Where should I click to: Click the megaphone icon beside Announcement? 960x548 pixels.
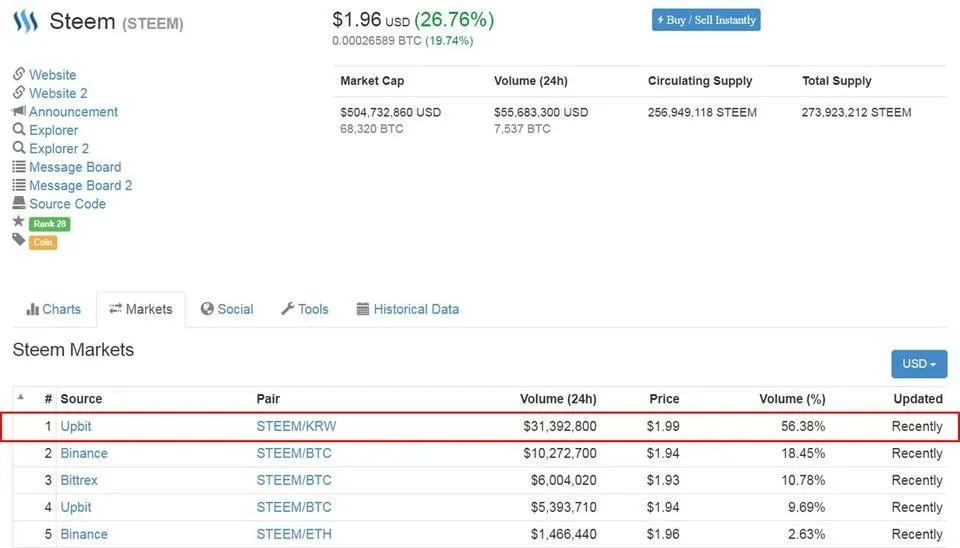click(19, 111)
